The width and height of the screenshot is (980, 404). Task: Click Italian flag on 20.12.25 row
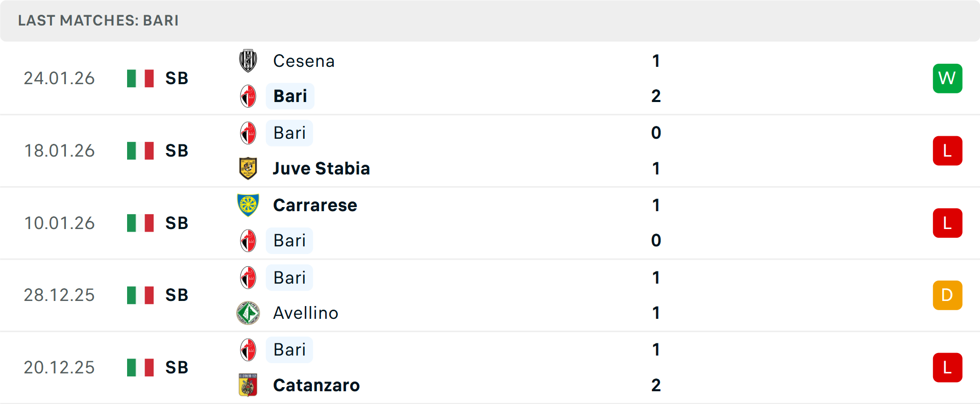coord(140,367)
